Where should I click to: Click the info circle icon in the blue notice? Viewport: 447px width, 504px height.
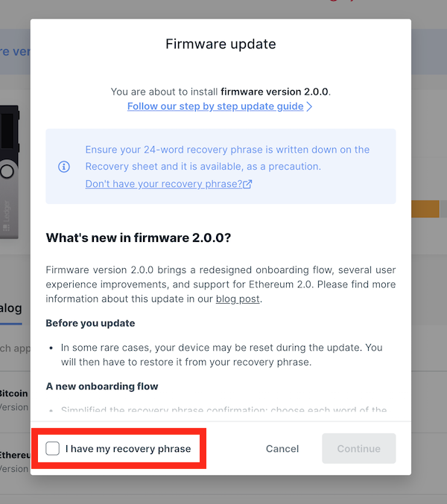64,167
